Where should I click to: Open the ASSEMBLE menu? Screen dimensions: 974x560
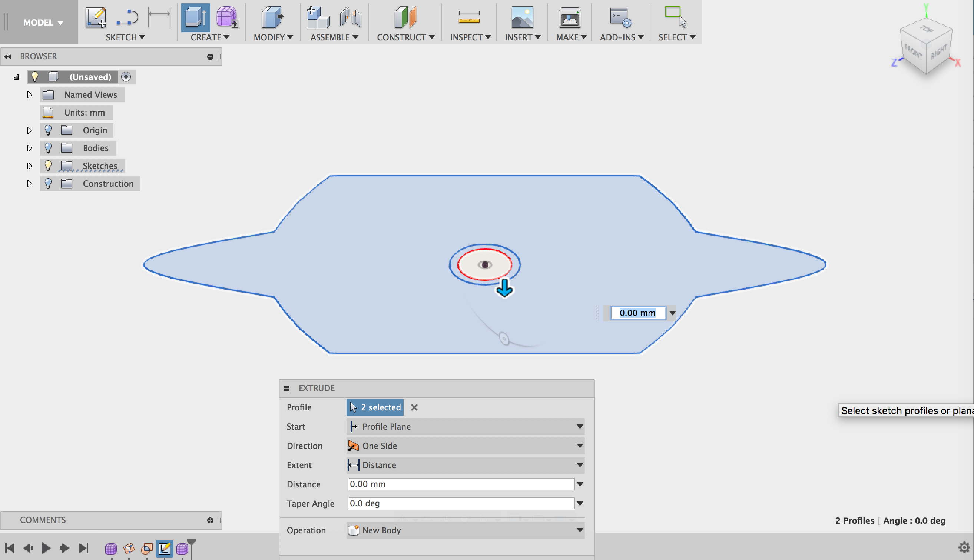[x=334, y=37]
